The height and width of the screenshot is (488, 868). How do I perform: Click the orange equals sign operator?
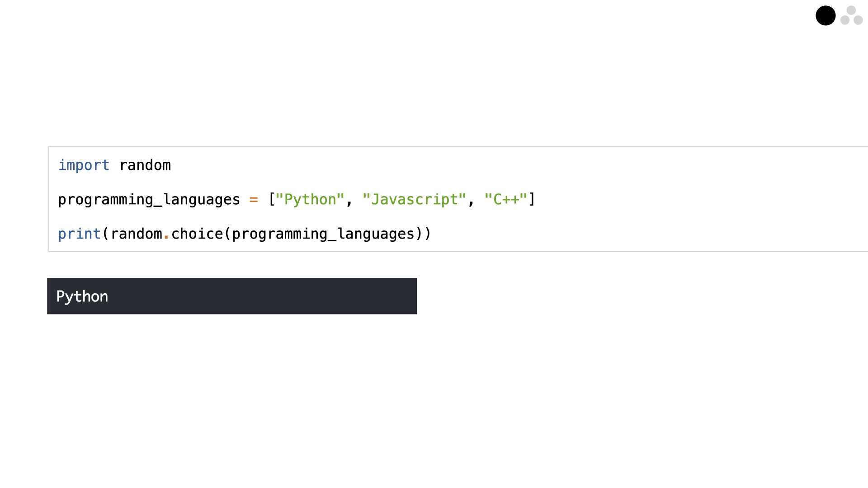tap(254, 200)
